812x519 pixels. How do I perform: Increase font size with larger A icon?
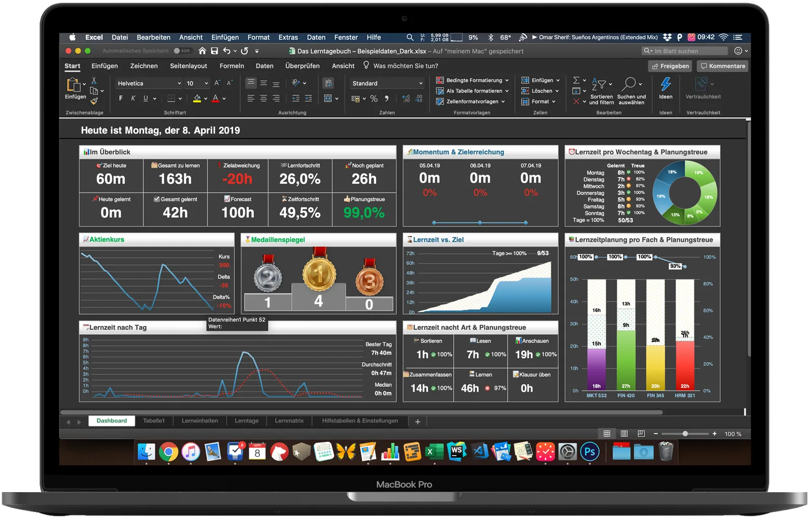[217, 83]
